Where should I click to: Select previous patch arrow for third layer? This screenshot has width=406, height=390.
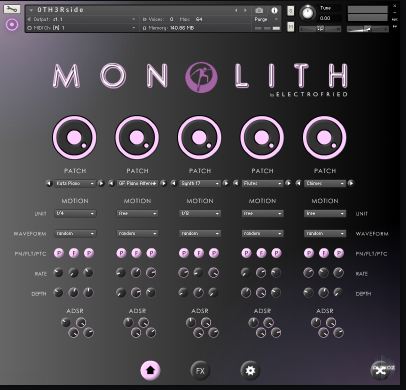pyautogui.click(x=173, y=183)
